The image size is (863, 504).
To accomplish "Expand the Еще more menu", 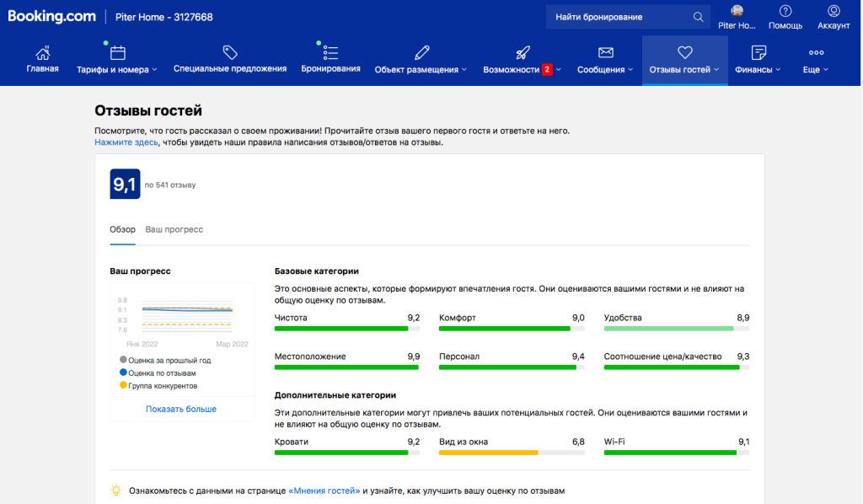I will tap(816, 61).
